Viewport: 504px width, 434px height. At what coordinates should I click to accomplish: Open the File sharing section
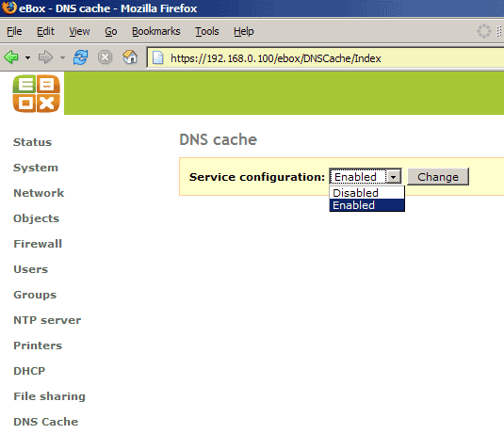point(50,396)
